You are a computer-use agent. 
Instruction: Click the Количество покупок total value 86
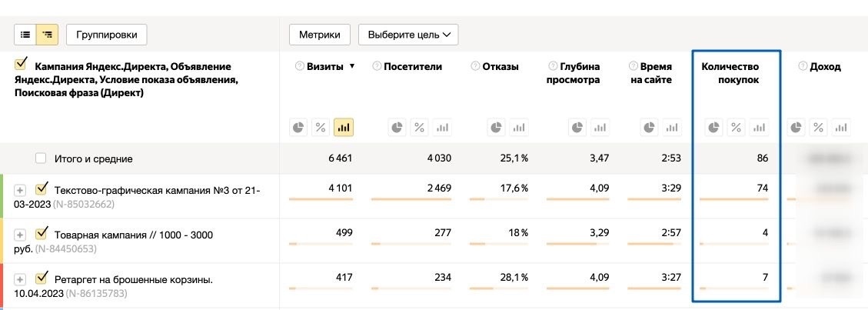[762, 158]
